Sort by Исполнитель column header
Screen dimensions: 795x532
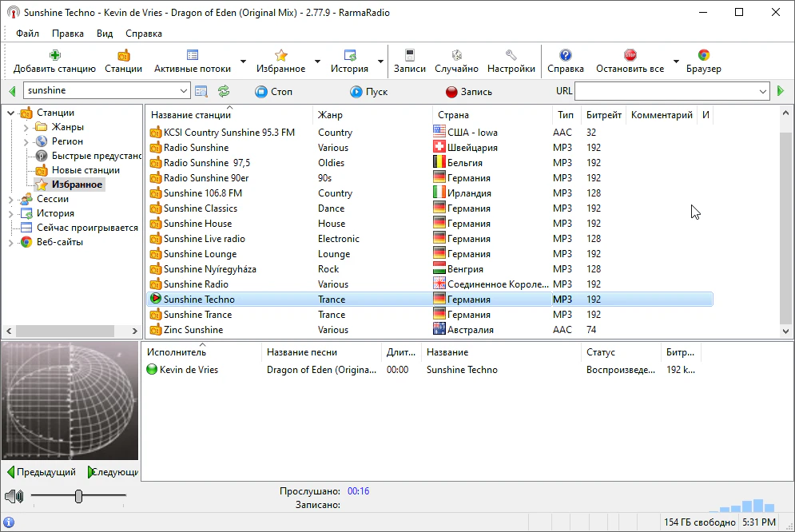[202, 352]
